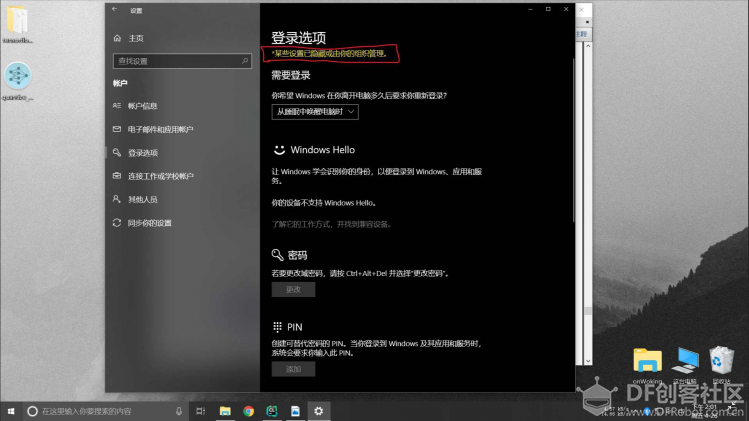Focus the 查找设置 search box
Image resolution: width=749 pixels, height=421 pixels.
pyautogui.click(x=182, y=61)
